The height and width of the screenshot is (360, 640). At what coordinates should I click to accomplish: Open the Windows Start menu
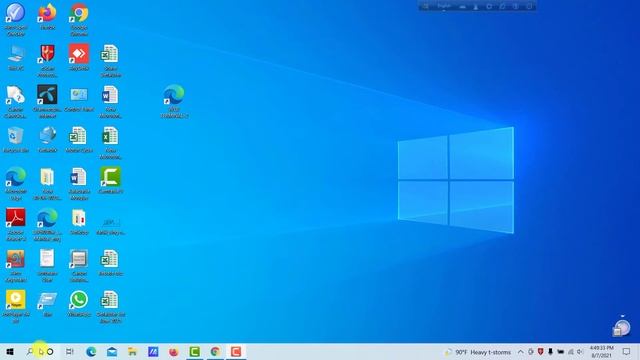coord(10,351)
